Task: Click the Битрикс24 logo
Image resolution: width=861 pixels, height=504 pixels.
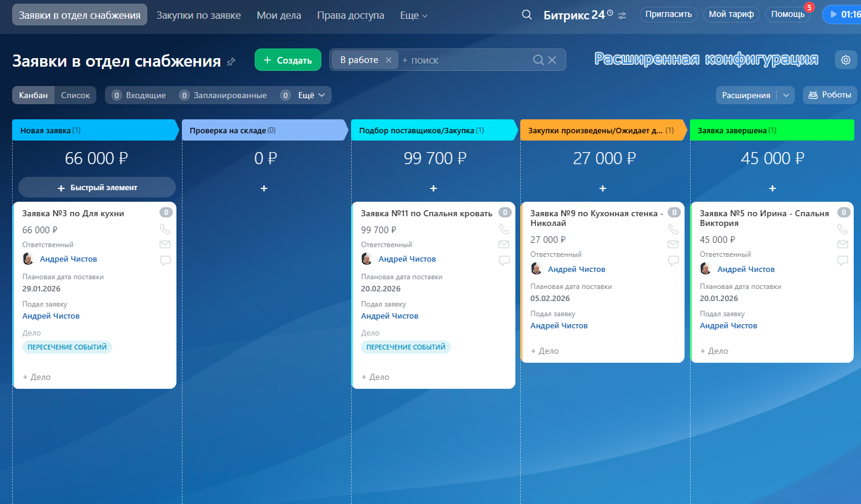Action: [x=574, y=15]
